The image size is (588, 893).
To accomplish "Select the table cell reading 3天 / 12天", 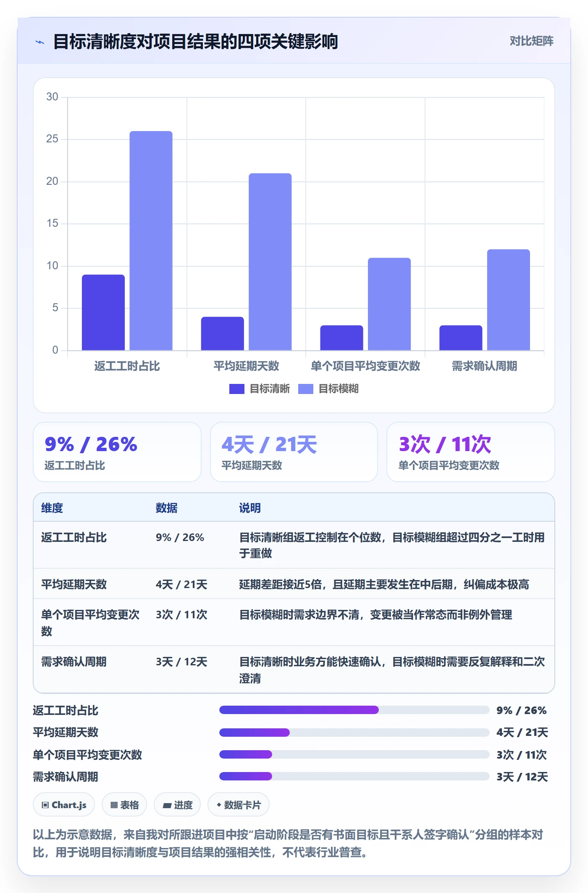I will (181, 662).
